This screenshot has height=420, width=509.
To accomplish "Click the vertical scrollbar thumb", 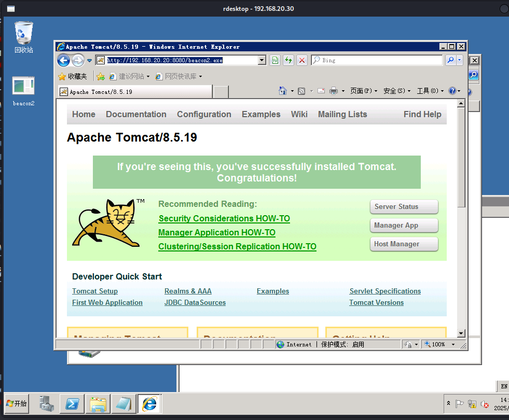I will 461,158.
